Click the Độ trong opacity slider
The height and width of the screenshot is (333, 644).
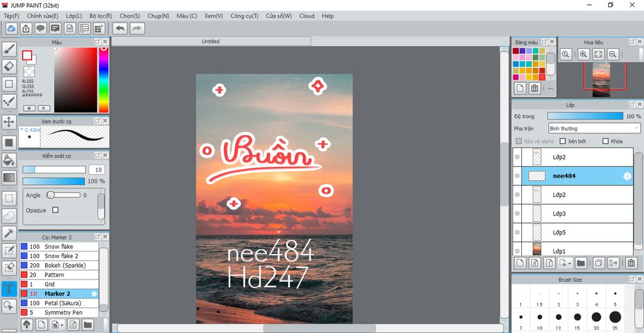click(585, 116)
